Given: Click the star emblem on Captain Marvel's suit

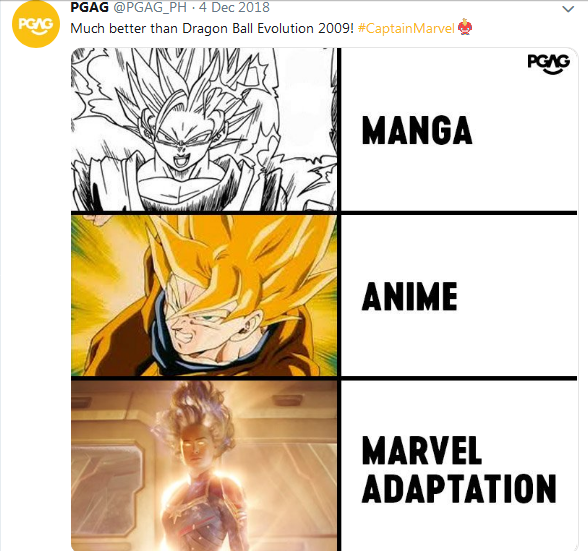Looking at the screenshot, I should coord(174,519).
